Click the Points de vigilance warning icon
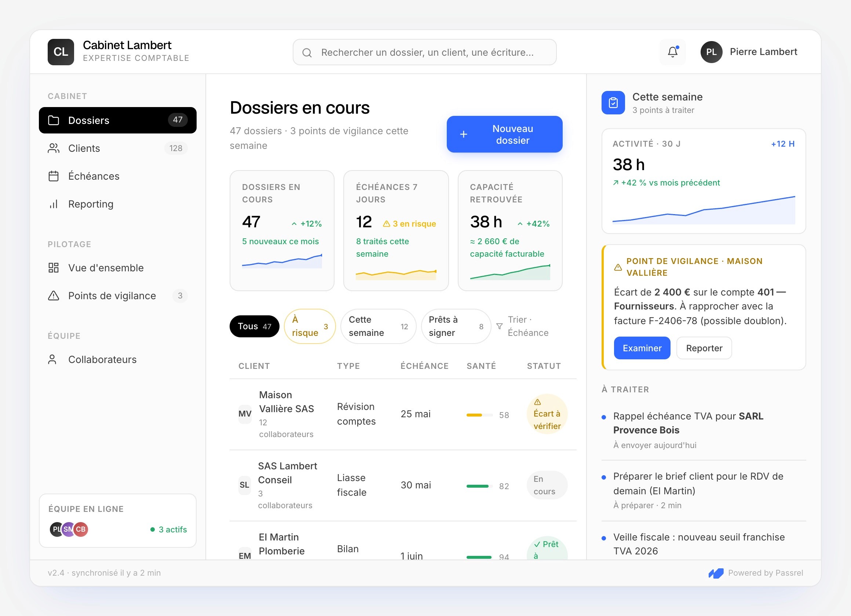Viewport: 851px width, 616px height. point(54,296)
